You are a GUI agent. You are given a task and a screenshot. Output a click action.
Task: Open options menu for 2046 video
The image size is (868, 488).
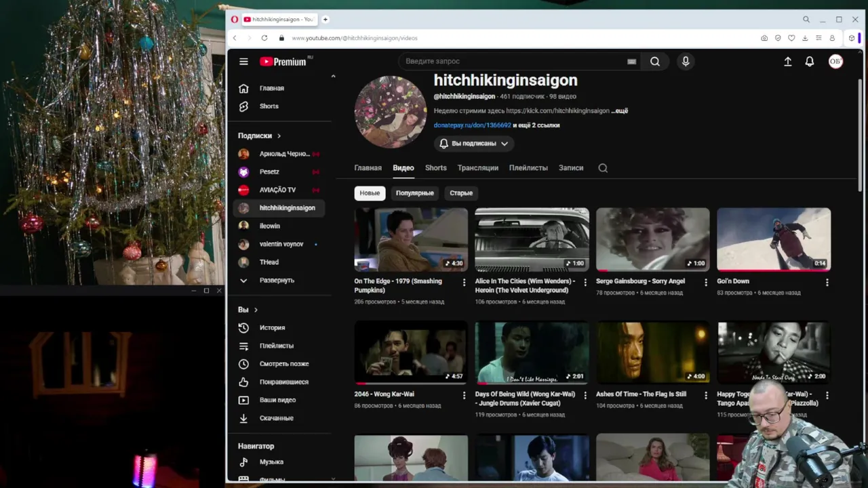465,395
